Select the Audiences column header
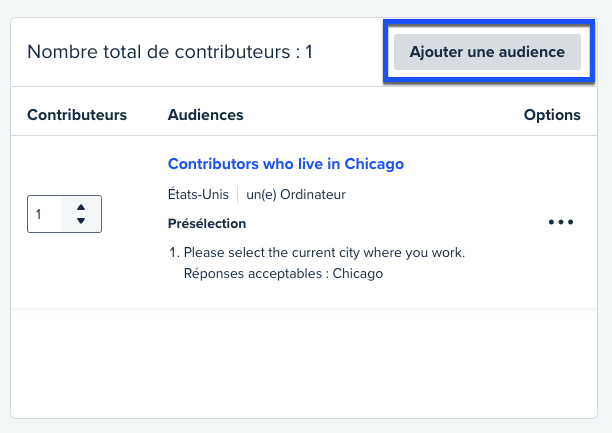Image resolution: width=612 pixels, height=433 pixels. point(205,115)
